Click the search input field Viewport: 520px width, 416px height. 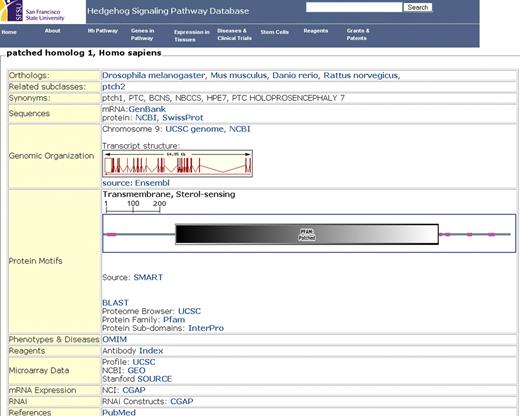[354, 7]
